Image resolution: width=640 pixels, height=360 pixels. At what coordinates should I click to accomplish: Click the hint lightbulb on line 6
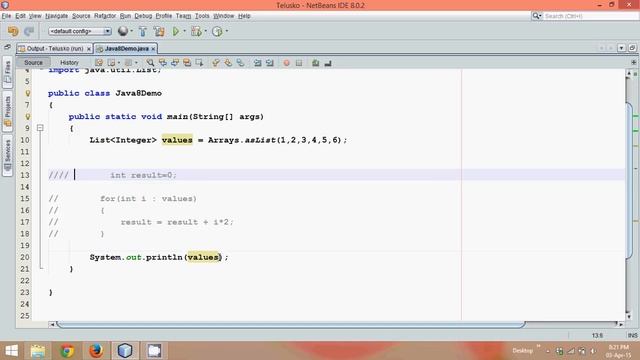point(28,93)
